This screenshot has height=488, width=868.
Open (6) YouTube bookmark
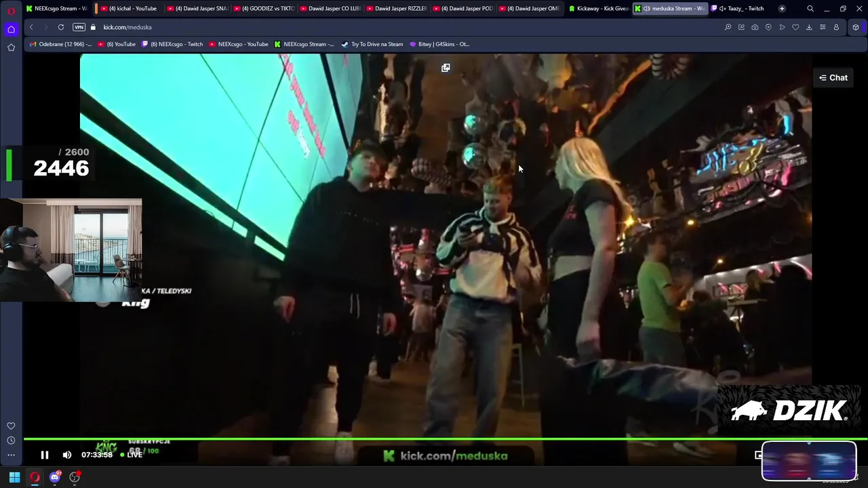point(117,44)
